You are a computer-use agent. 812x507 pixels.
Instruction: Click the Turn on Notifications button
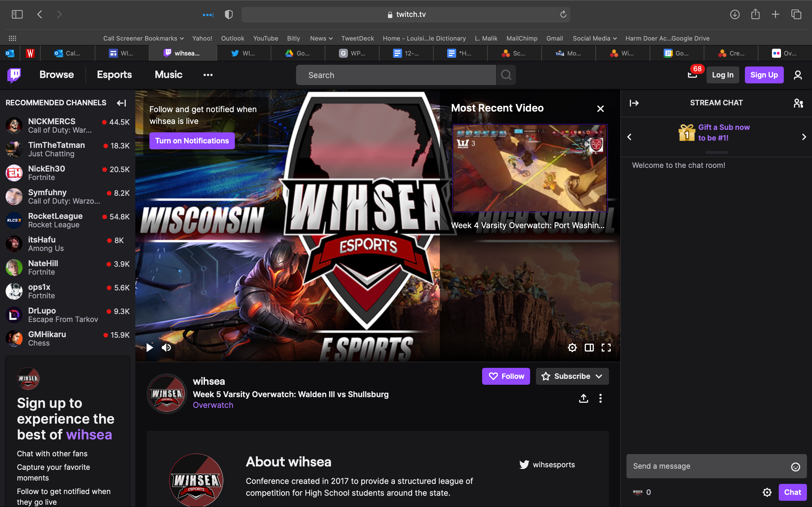pyautogui.click(x=192, y=141)
